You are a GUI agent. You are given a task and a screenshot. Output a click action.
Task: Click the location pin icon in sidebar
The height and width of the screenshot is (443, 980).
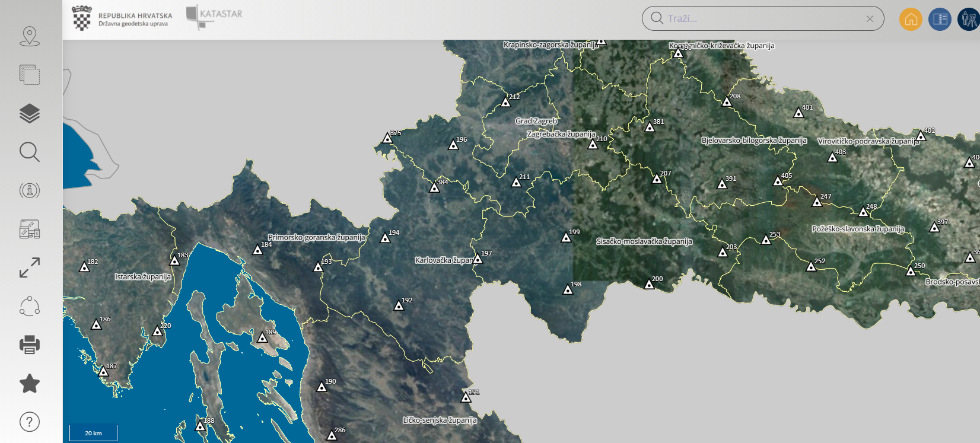click(x=30, y=37)
